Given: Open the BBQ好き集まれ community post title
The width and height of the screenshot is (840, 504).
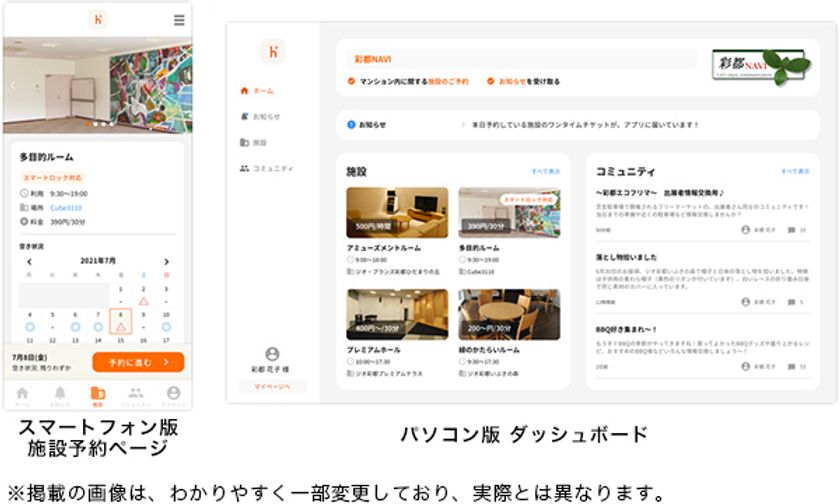Looking at the screenshot, I should point(626,329).
